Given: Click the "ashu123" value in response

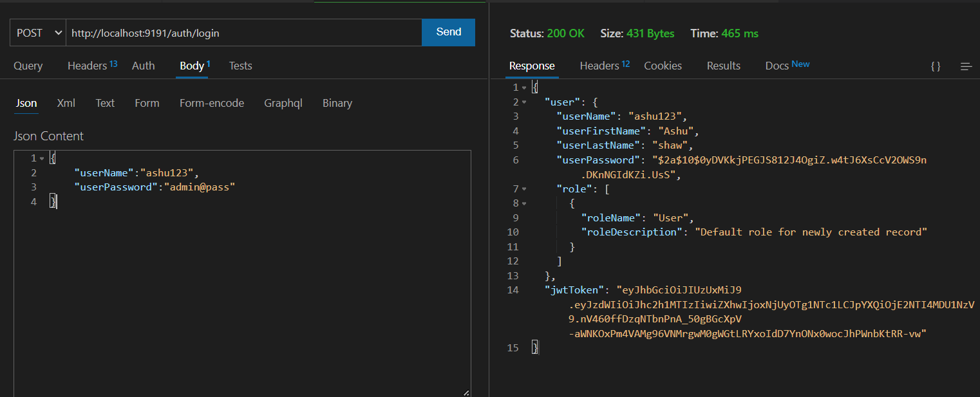Looking at the screenshot, I should tap(655, 116).
